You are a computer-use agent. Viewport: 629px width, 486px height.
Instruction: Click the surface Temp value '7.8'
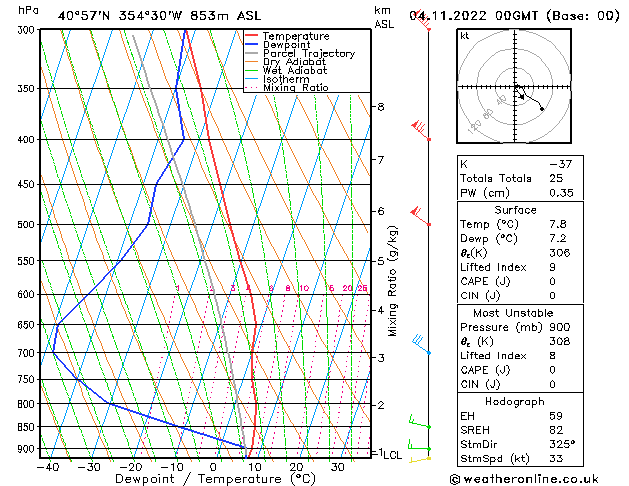click(558, 224)
